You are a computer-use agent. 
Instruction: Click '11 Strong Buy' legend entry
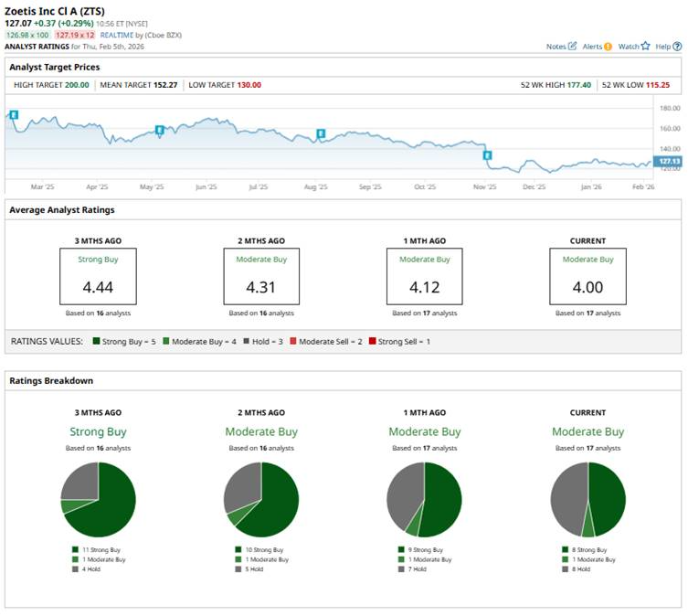click(97, 549)
